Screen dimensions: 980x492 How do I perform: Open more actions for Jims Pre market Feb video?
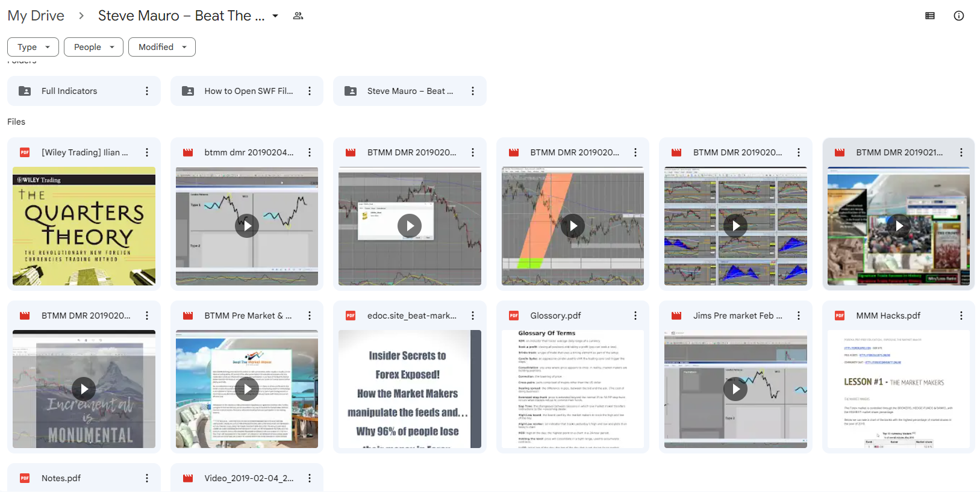(799, 316)
